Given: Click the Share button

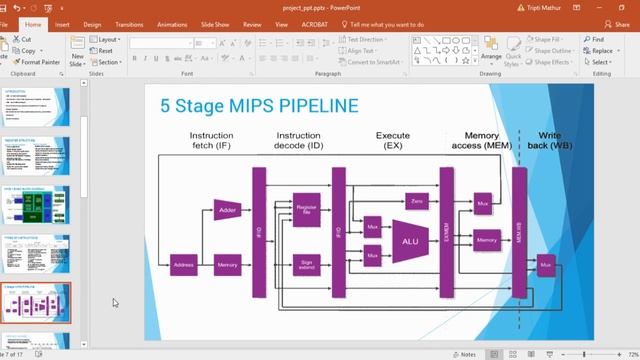Looking at the screenshot, I should [617, 24].
